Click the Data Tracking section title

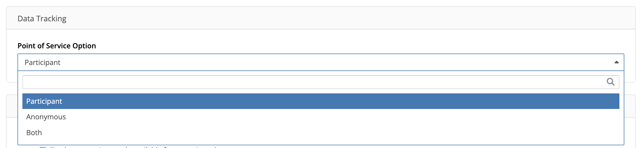42,19
